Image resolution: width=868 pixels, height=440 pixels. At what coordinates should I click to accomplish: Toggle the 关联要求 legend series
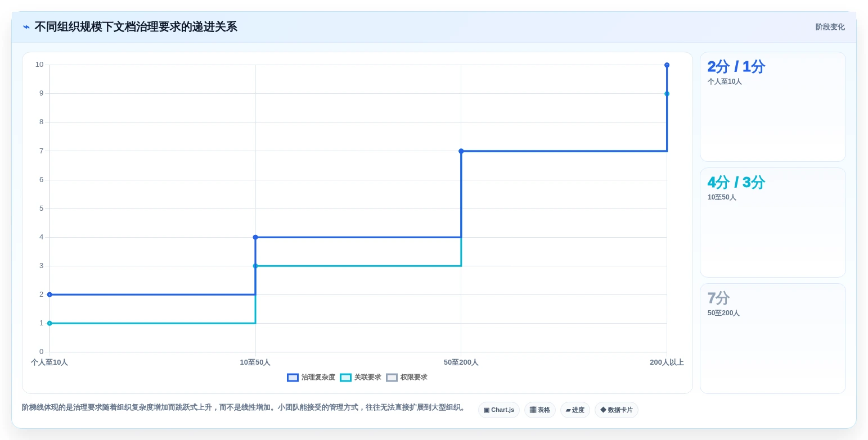pos(361,378)
